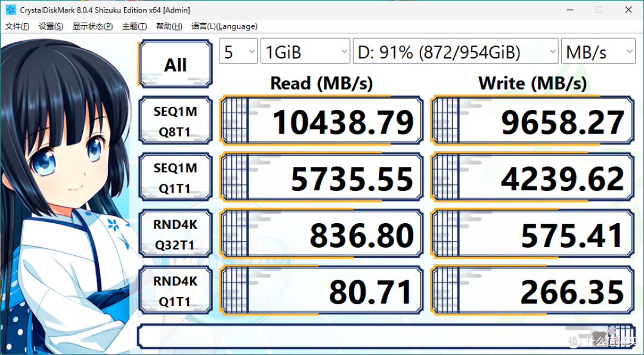
Task: Open the 显示状态(P) menu
Action: [93, 26]
